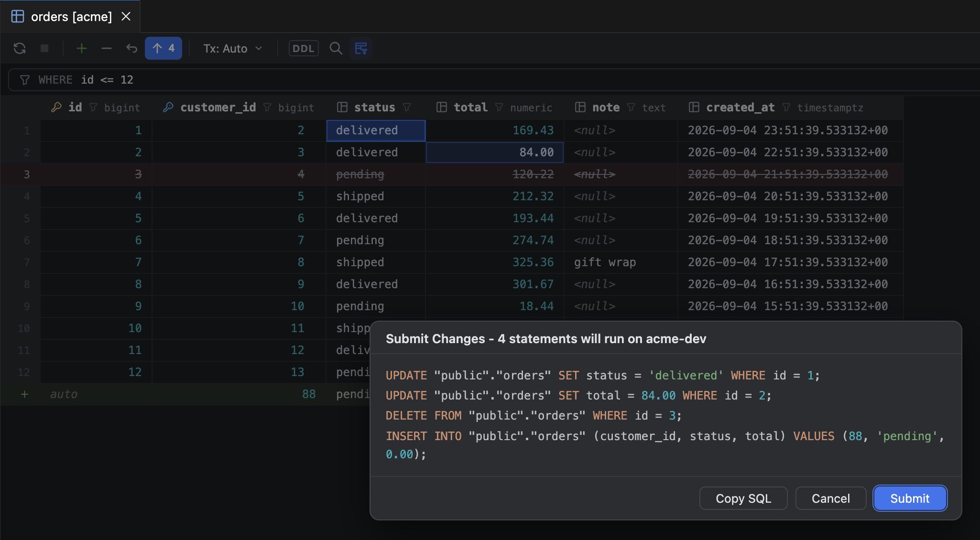
Task: Delete row using the minus icon
Action: 107,48
